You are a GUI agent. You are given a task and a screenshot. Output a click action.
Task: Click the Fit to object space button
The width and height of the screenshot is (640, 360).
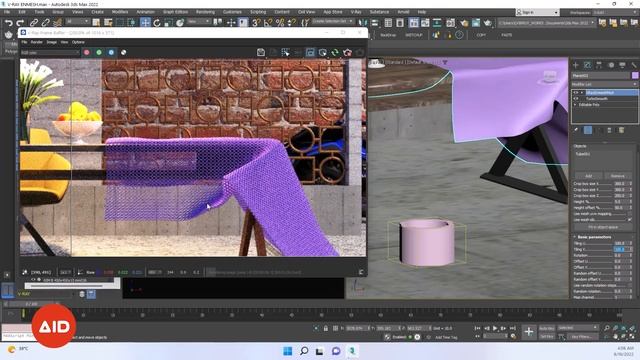pyautogui.click(x=602, y=227)
